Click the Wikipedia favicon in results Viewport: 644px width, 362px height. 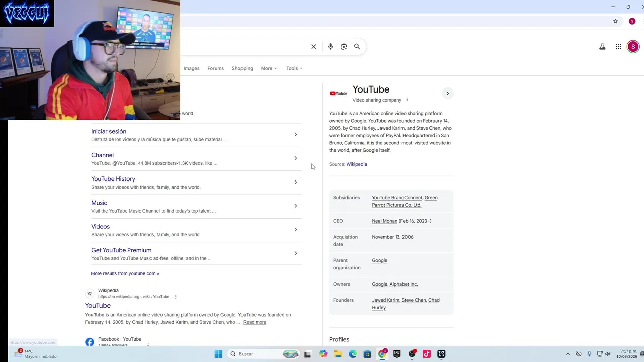[90, 294]
